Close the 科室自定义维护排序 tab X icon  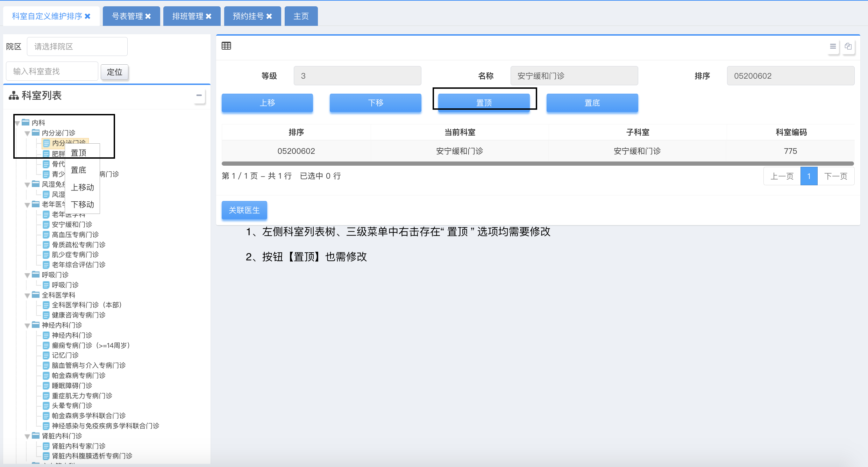88,16
